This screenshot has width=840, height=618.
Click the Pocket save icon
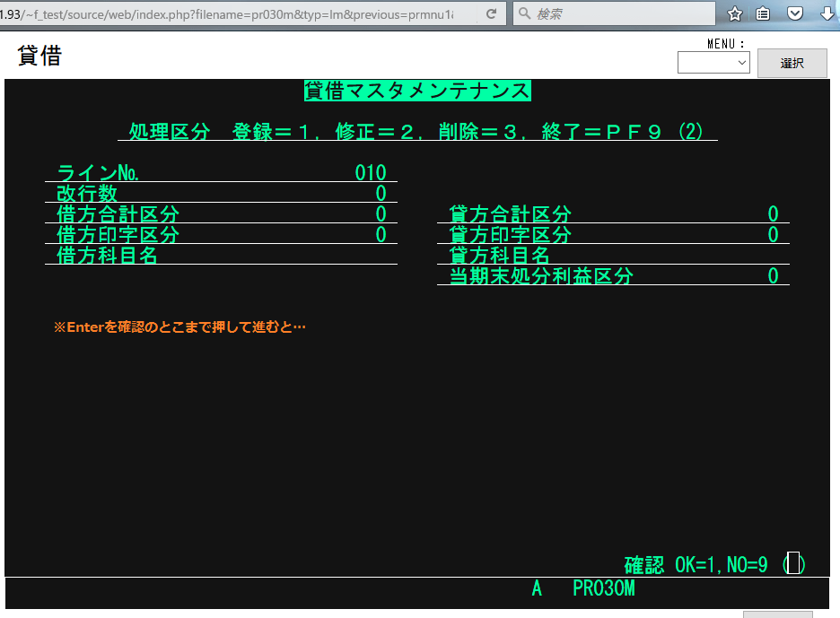795,13
